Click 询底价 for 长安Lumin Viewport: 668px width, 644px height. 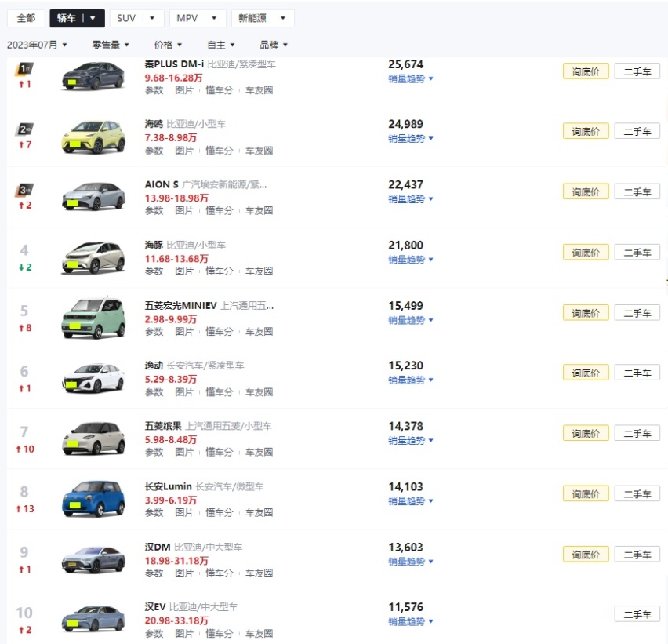[x=586, y=493]
